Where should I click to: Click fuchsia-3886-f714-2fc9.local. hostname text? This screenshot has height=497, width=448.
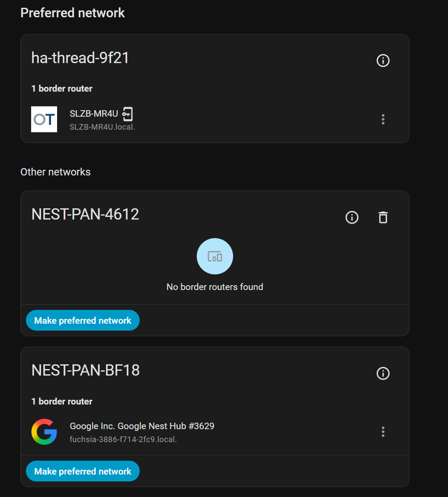[x=123, y=440]
